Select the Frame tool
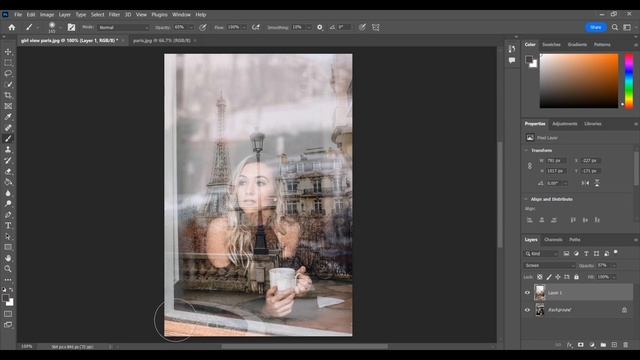Viewport: 640px width, 360px height. click(8, 106)
